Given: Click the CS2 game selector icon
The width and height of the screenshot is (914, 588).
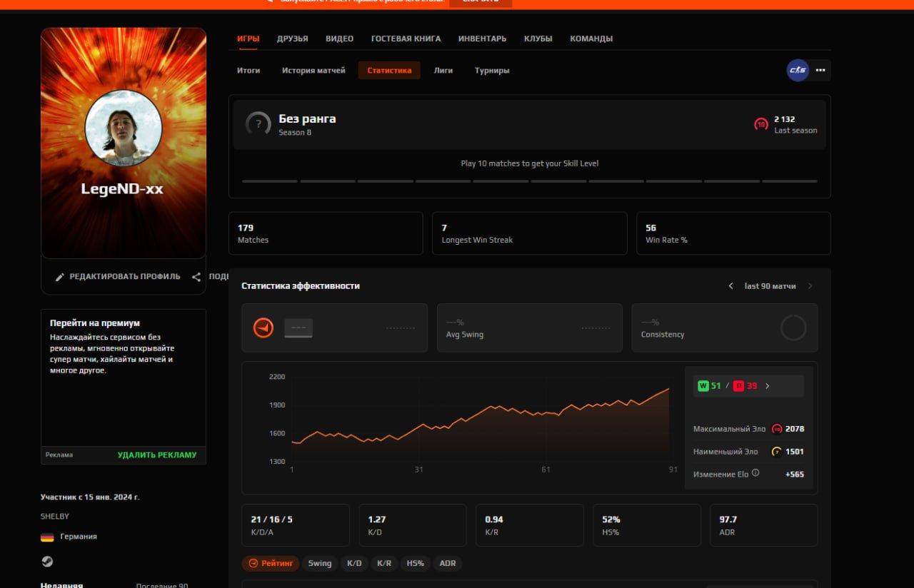Looking at the screenshot, I should [x=798, y=70].
